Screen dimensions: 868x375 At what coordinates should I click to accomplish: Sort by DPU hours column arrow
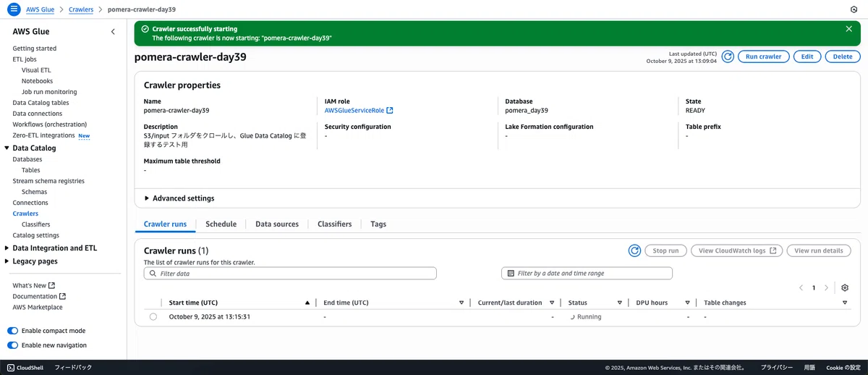[688, 303]
